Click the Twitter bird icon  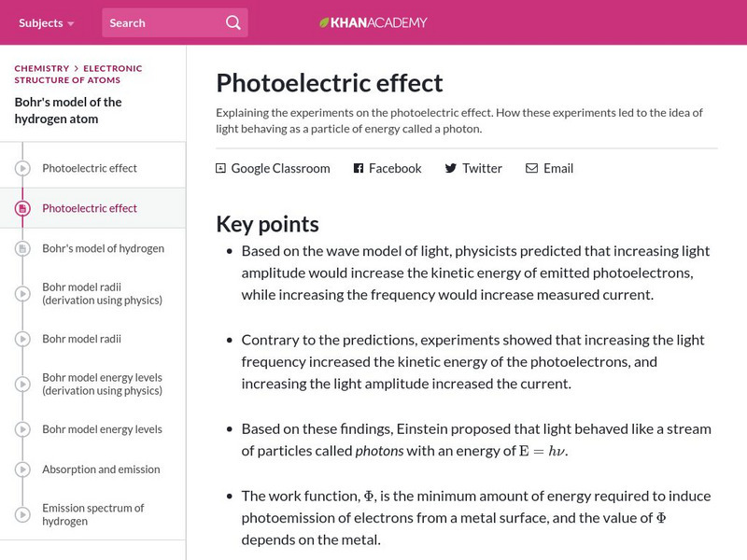pos(450,169)
